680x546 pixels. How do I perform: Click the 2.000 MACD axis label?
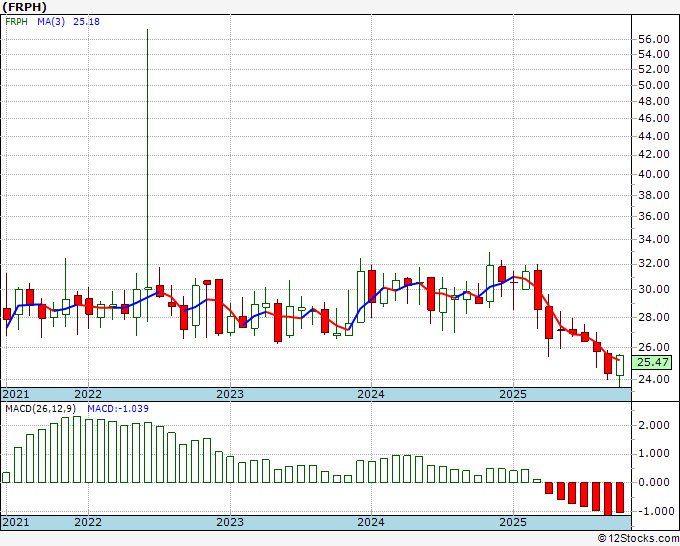tap(654, 425)
